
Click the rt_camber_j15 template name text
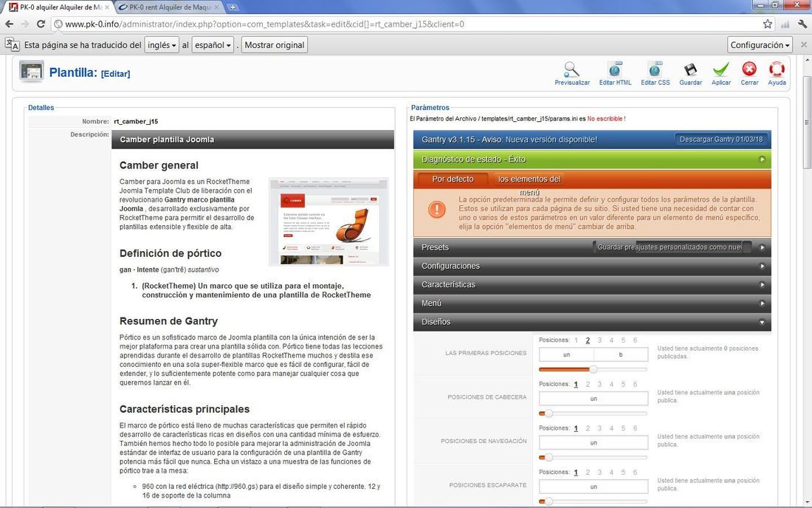pyautogui.click(x=136, y=121)
